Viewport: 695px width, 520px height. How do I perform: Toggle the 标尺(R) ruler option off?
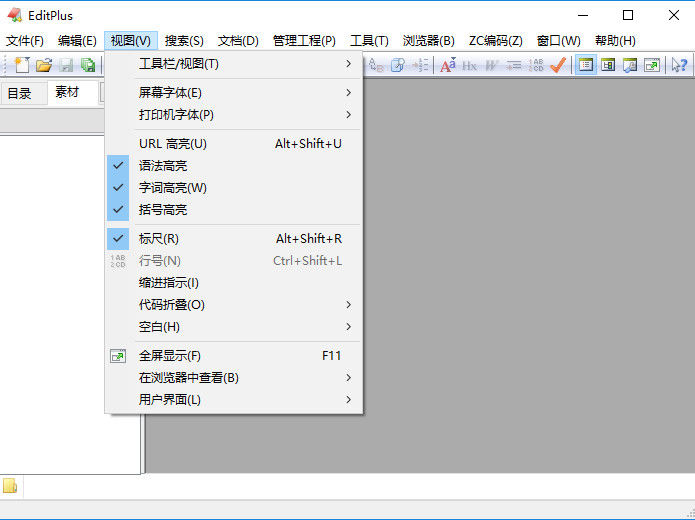point(118,239)
